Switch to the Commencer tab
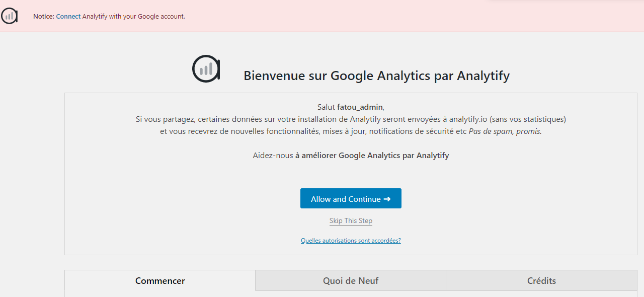Image resolution: width=644 pixels, height=297 pixels. 160,280
